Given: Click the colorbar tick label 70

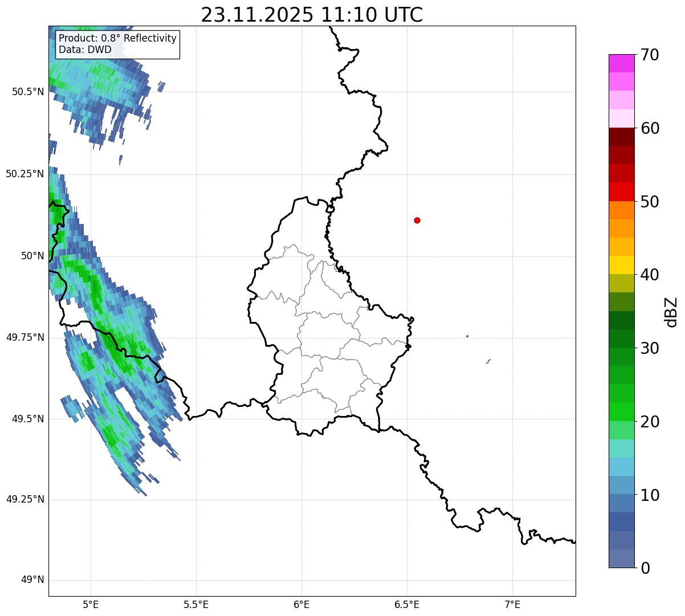Looking at the screenshot, I should pyautogui.click(x=650, y=55).
